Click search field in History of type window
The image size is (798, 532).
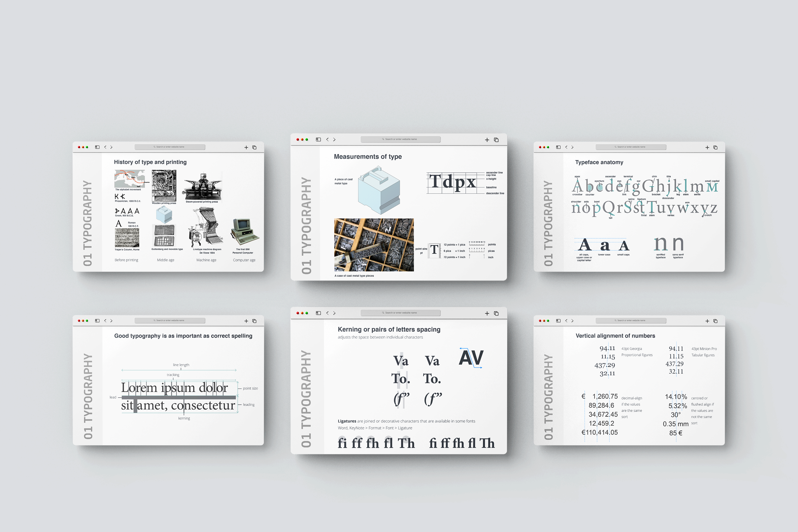click(x=170, y=147)
